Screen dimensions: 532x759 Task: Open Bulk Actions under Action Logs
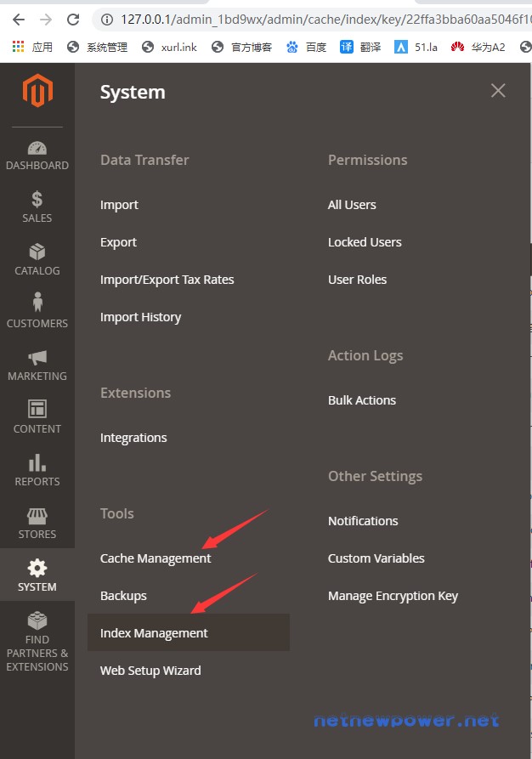(362, 400)
